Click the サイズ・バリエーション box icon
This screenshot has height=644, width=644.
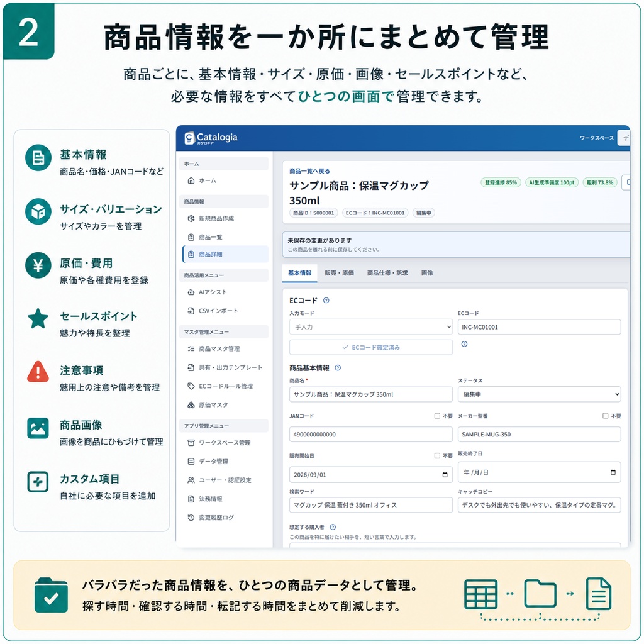click(38, 211)
